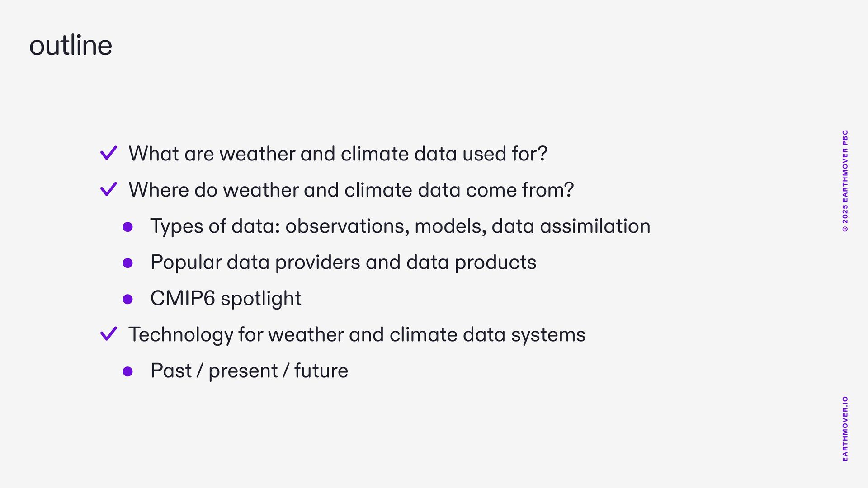Click the checkmark beside 'Technology for weather'
The height and width of the screenshot is (488, 868).
click(108, 334)
